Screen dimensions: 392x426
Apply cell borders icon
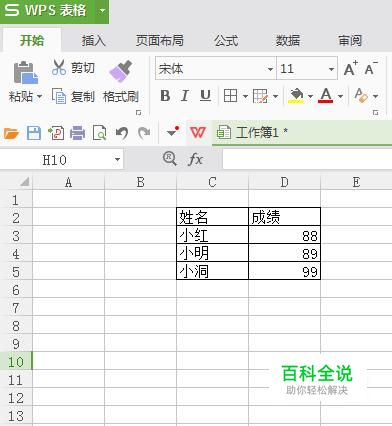[x=230, y=96]
